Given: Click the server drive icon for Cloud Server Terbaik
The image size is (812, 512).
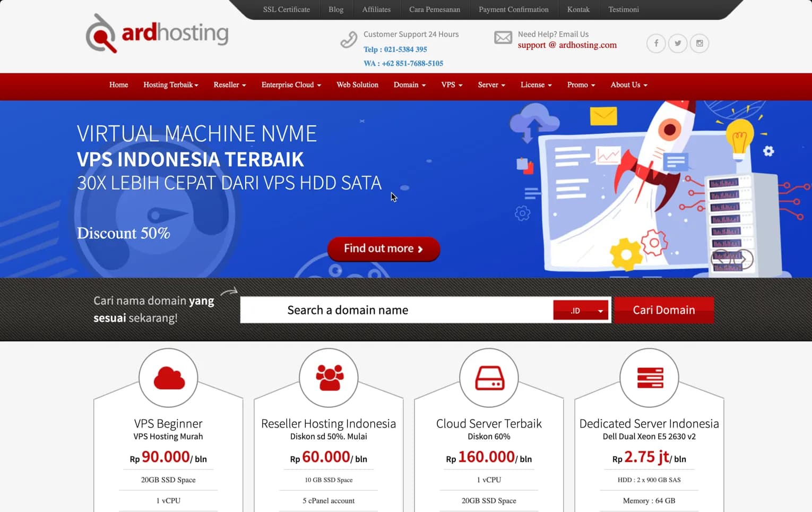Looking at the screenshot, I should (x=489, y=378).
